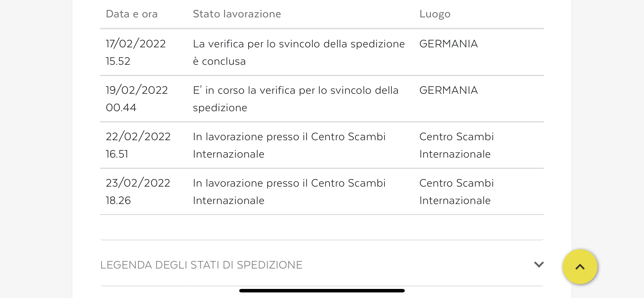The image size is (644, 298).
Task: Select the 19/02/2022 00.44 date entry
Action: (137, 99)
